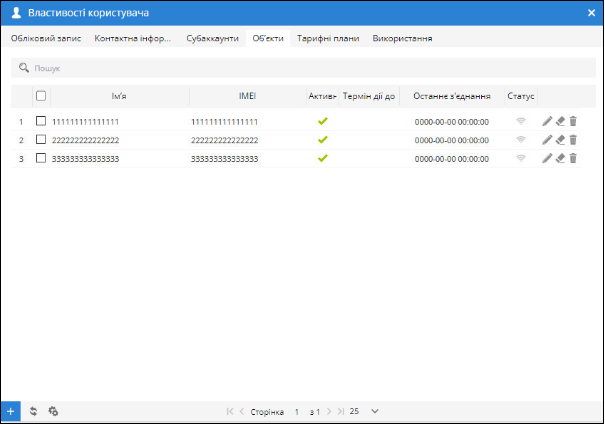Sort by the IMEI column header

point(247,96)
